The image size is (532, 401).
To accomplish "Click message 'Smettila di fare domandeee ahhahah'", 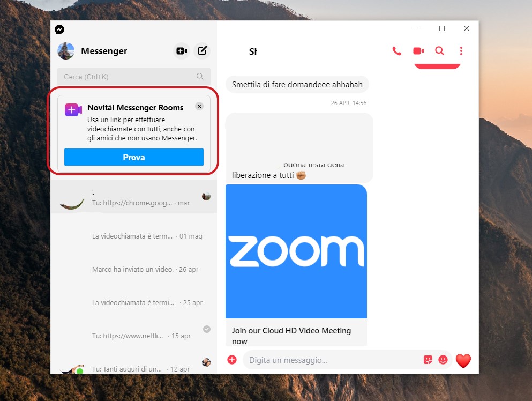I will (x=297, y=85).
